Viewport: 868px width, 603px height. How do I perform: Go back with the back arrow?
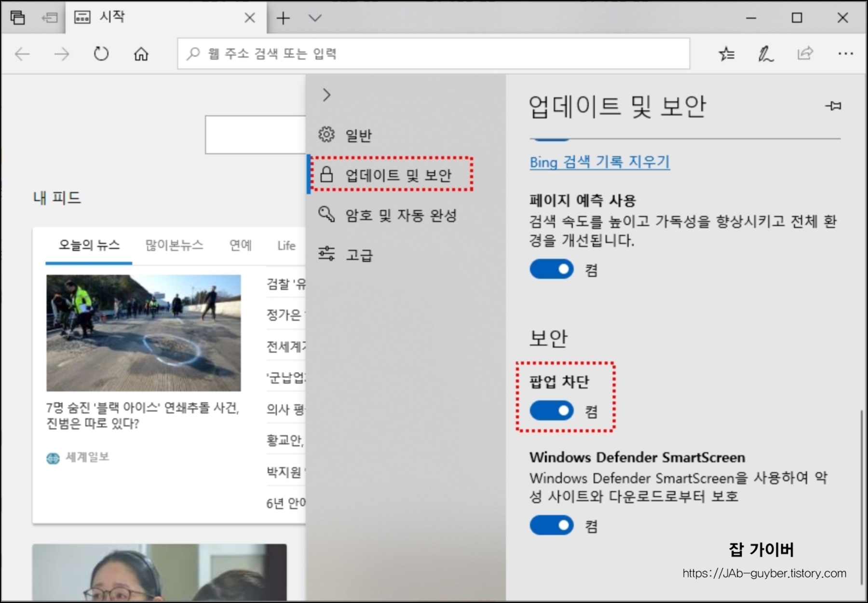(23, 54)
